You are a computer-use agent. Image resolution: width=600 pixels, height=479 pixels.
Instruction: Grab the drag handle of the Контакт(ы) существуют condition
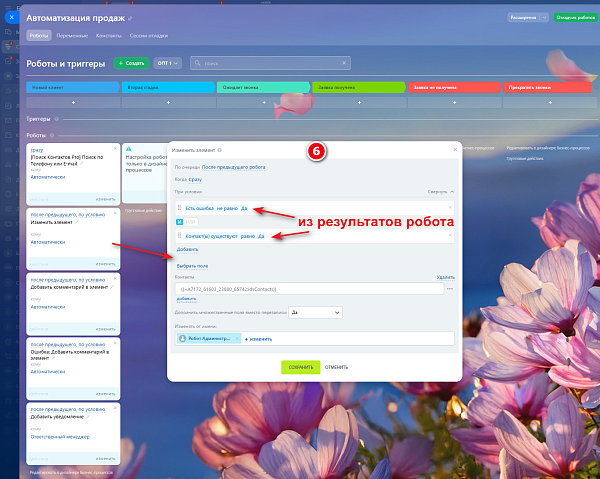pyautogui.click(x=179, y=236)
